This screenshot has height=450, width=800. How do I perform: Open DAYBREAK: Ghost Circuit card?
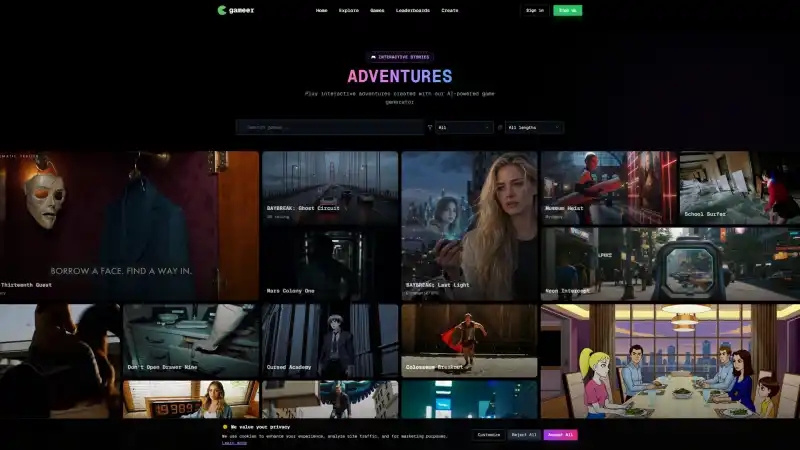click(x=330, y=188)
